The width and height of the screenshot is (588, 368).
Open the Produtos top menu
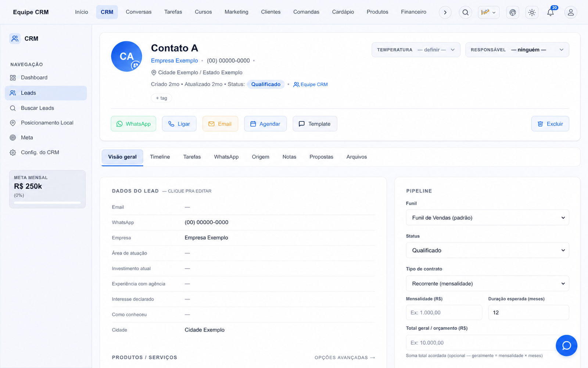(377, 12)
